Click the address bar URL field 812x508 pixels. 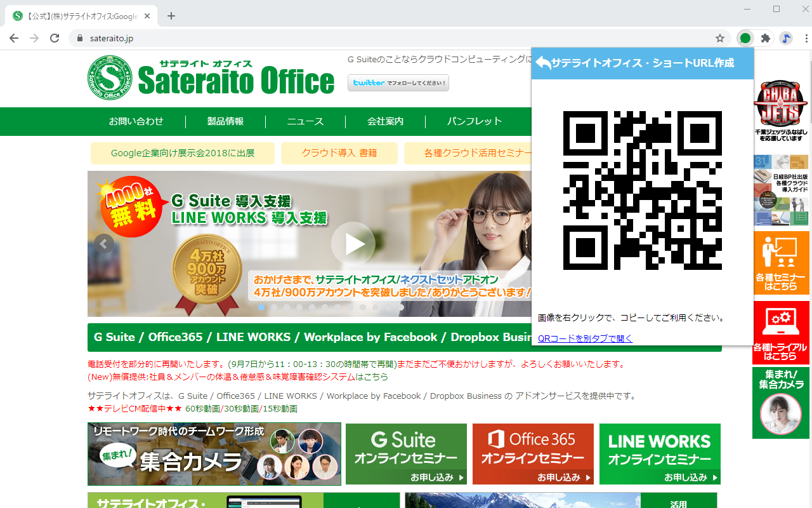click(400, 38)
